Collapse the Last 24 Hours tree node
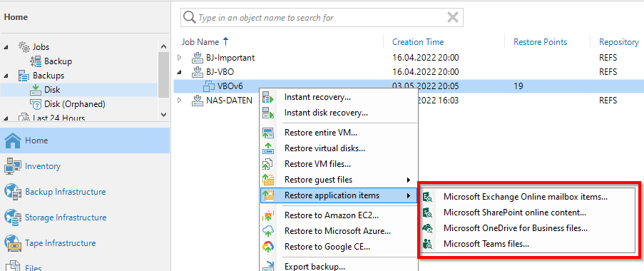The height and width of the screenshot is (271, 644). point(6,118)
